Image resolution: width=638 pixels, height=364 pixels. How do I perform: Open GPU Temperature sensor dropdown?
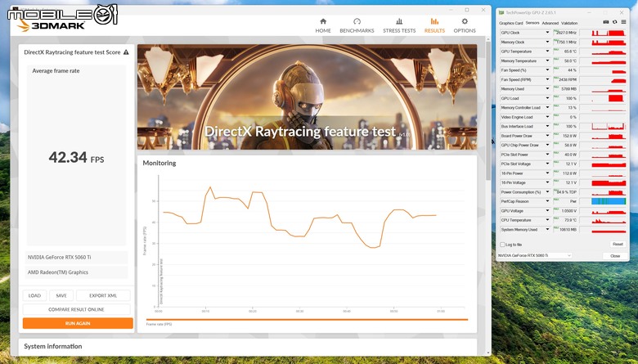tap(547, 52)
